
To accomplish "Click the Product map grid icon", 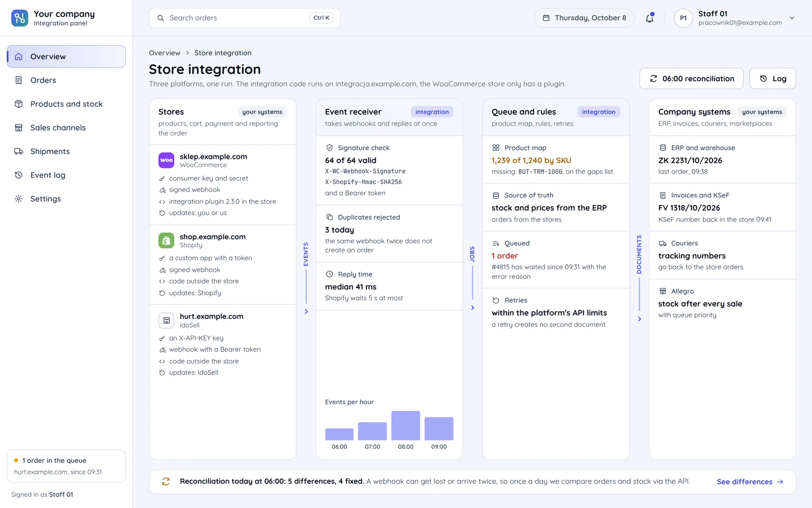I will [496, 148].
